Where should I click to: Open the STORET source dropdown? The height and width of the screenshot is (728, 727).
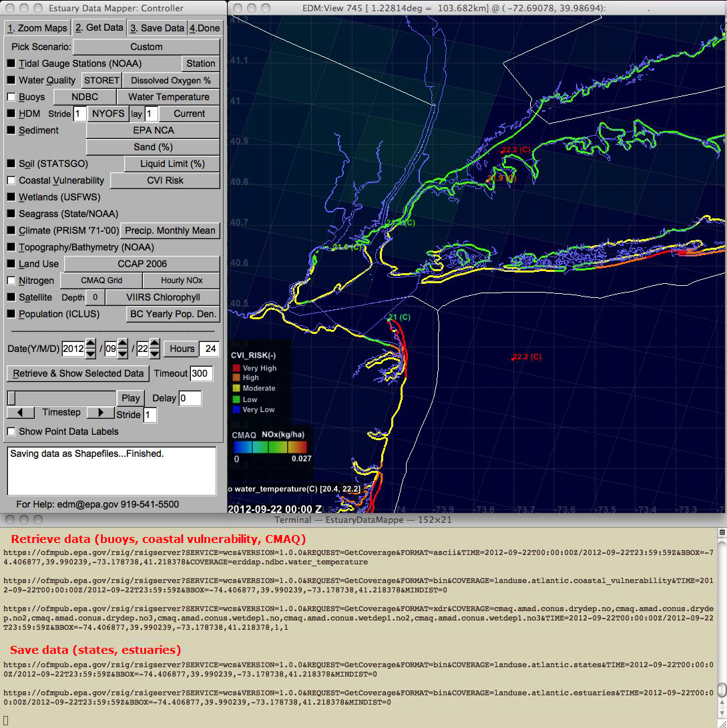coord(101,80)
